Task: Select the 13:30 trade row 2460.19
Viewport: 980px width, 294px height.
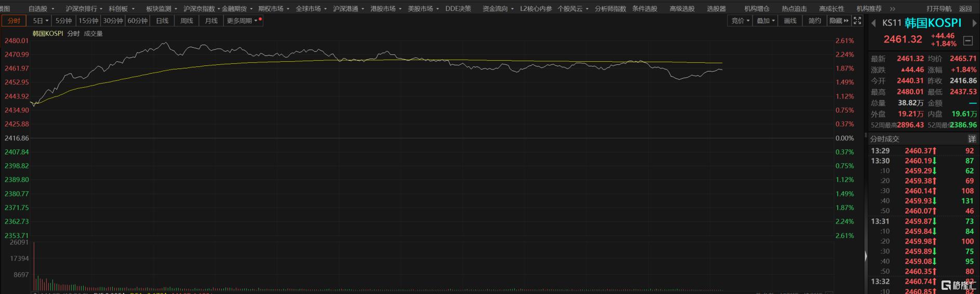Action: (923, 161)
